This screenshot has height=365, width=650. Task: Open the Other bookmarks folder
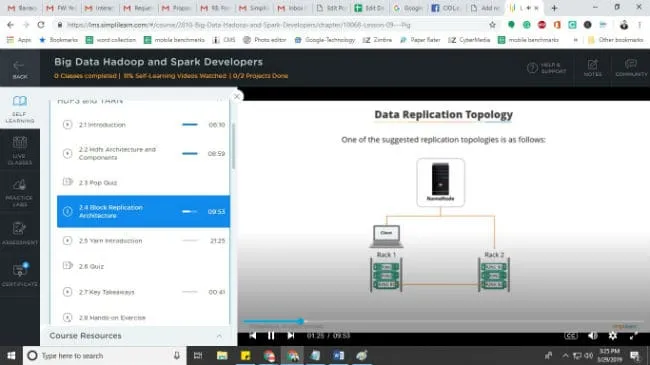pyautogui.click(x=616, y=40)
